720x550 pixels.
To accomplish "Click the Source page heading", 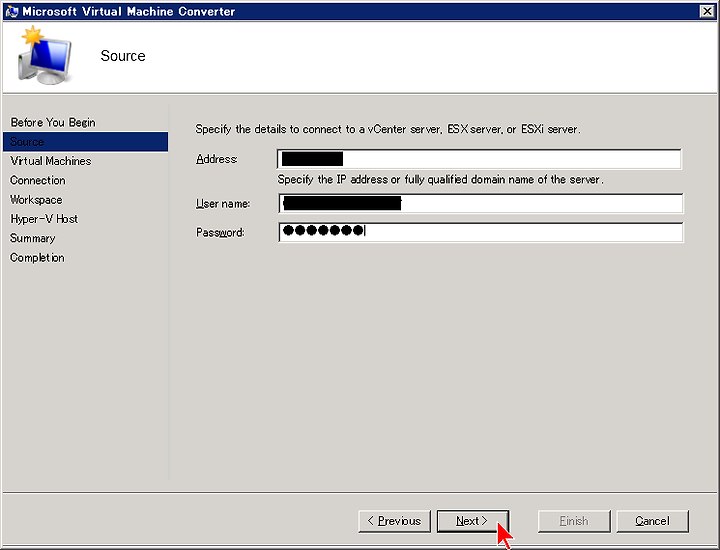I will 123,56.
